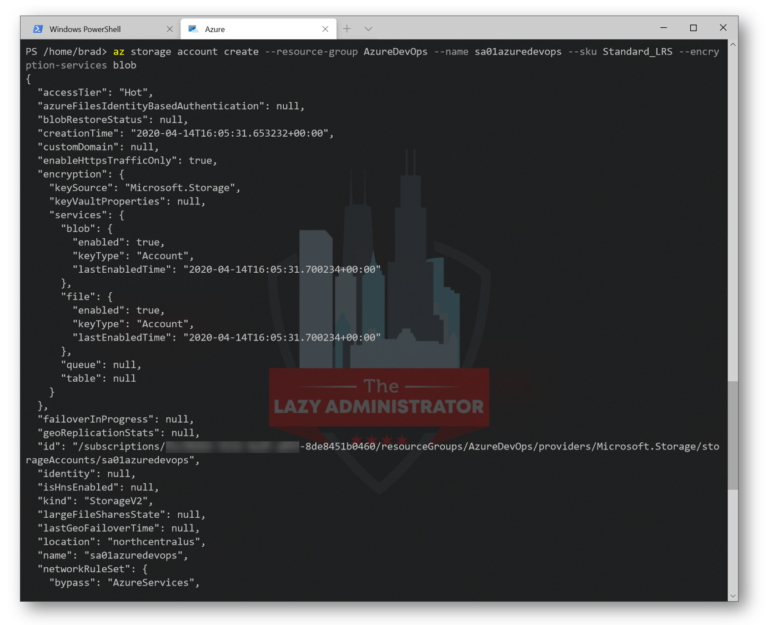Click the "azureFilesIdentityBasedAuthentication" line

pos(171,106)
